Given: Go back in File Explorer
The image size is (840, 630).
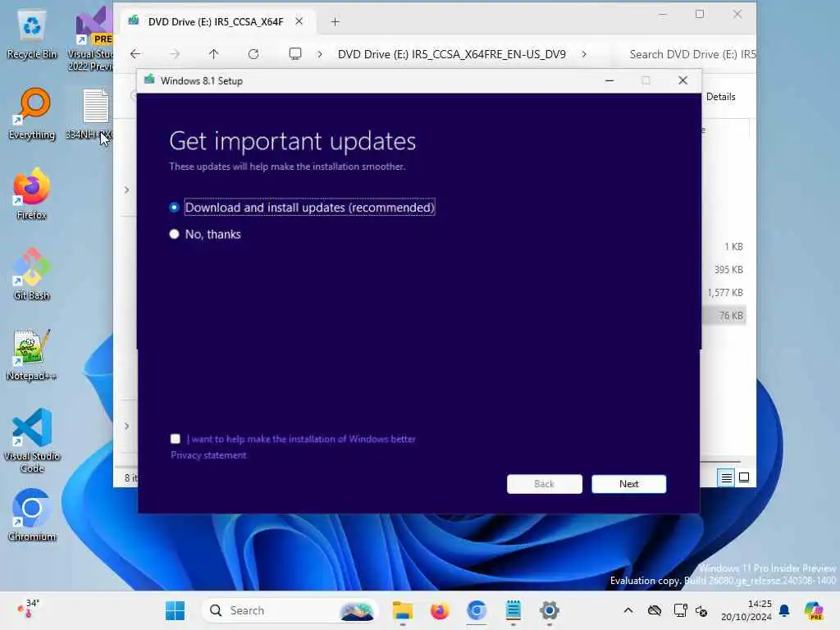Looking at the screenshot, I should (x=135, y=54).
